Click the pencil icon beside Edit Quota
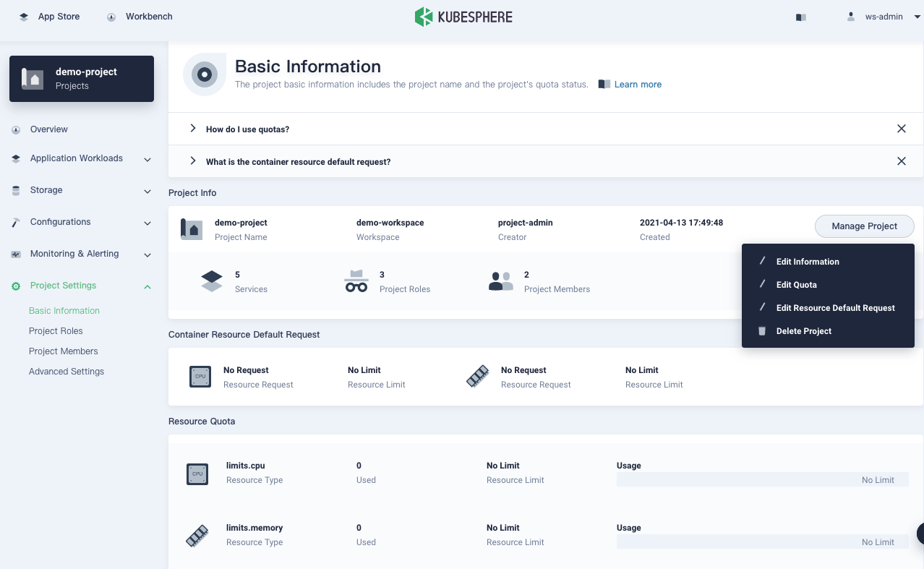 762,284
